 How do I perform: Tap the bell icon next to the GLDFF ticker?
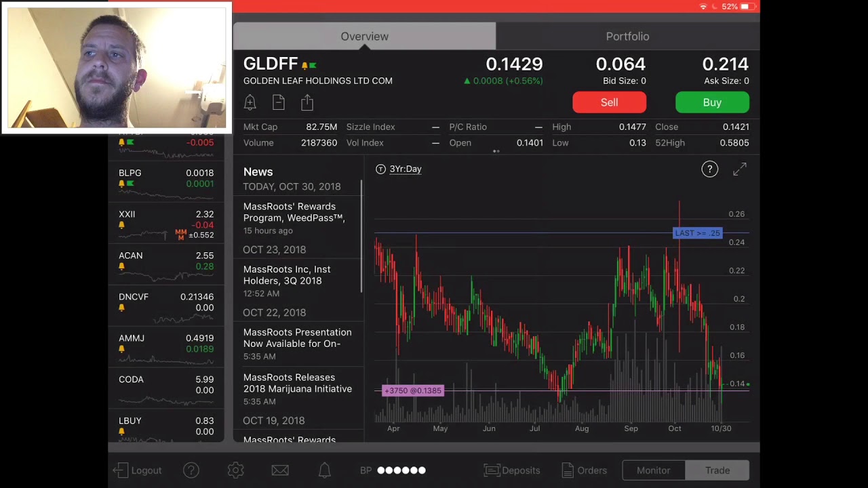click(304, 65)
